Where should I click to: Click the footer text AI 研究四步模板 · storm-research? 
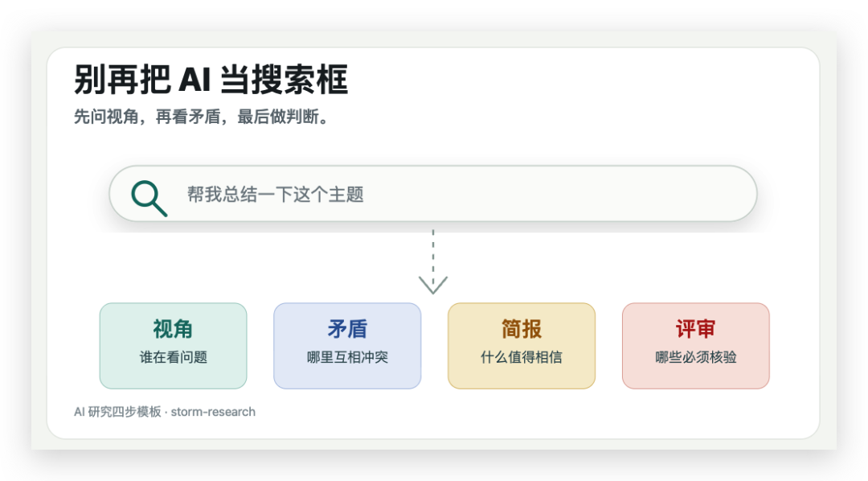pyautogui.click(x=165, y=412)
